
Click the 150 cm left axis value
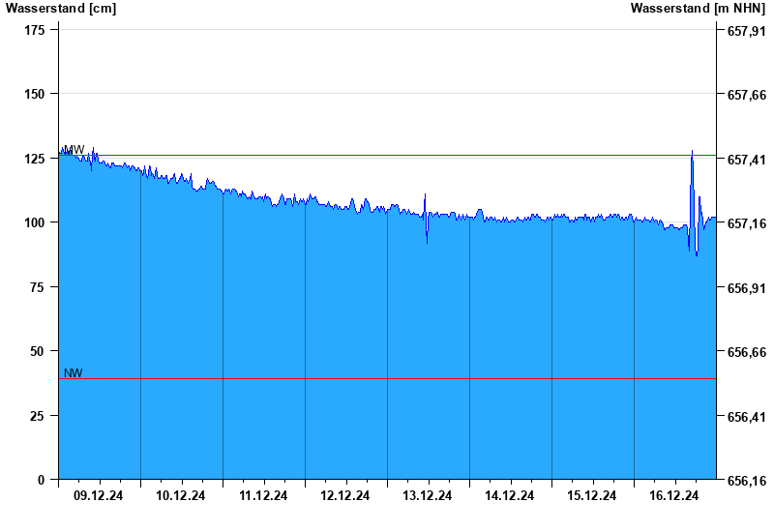point(35,94)
